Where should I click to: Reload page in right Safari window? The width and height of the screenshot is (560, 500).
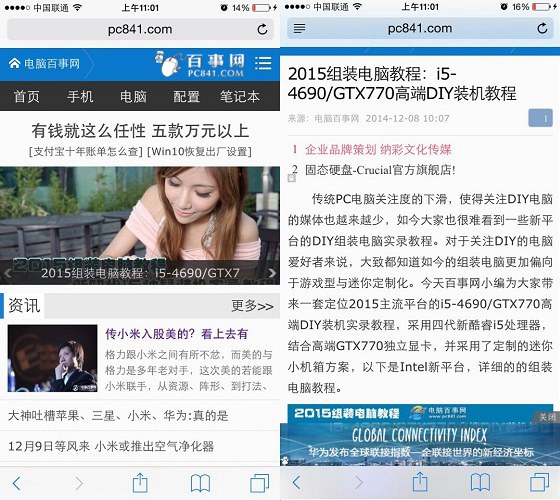542,28
